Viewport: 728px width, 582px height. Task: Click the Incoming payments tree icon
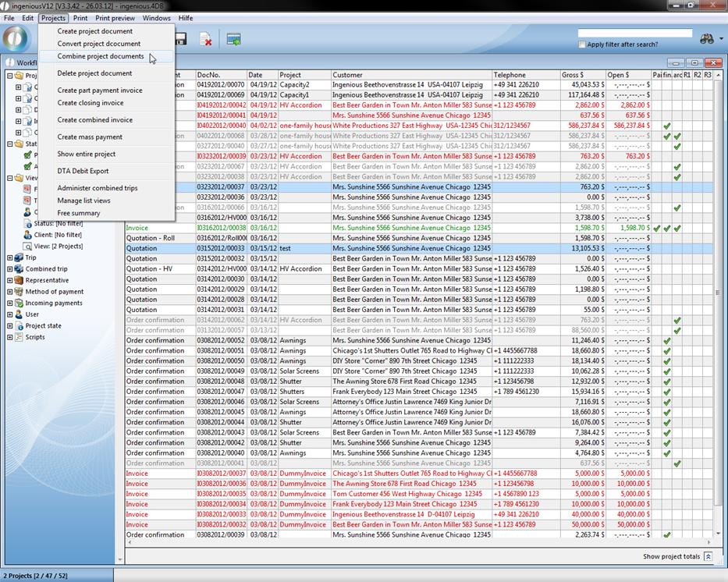tap(19, 303)
